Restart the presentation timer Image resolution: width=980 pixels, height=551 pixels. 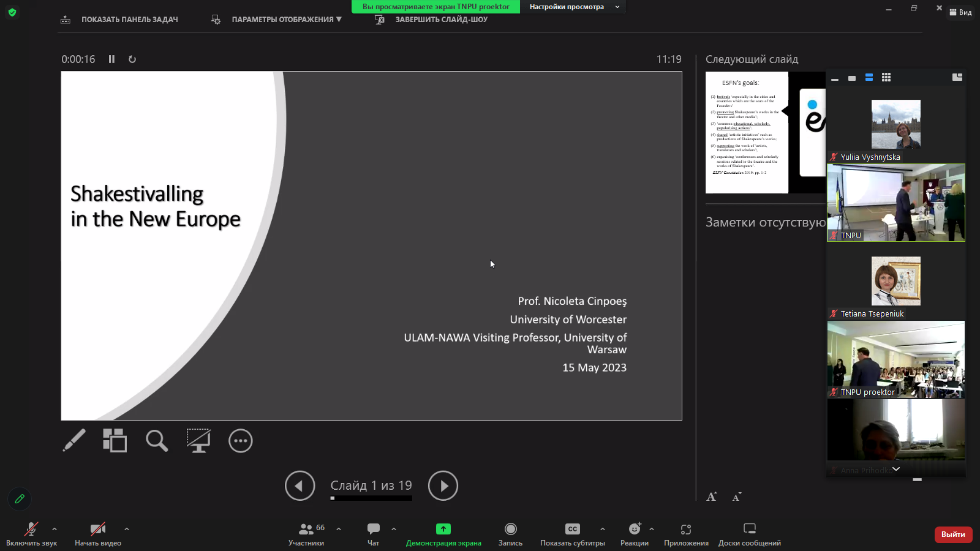tap(132, 59)
